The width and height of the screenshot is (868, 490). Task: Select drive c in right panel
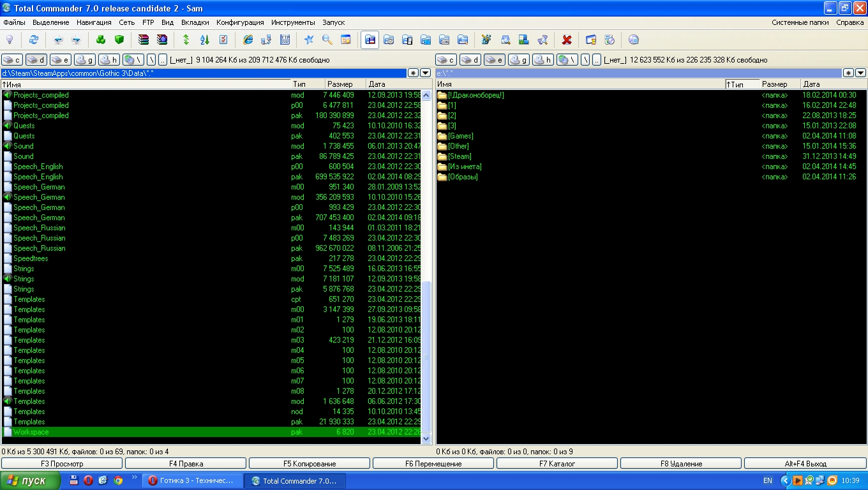click(x=446, y=60)
